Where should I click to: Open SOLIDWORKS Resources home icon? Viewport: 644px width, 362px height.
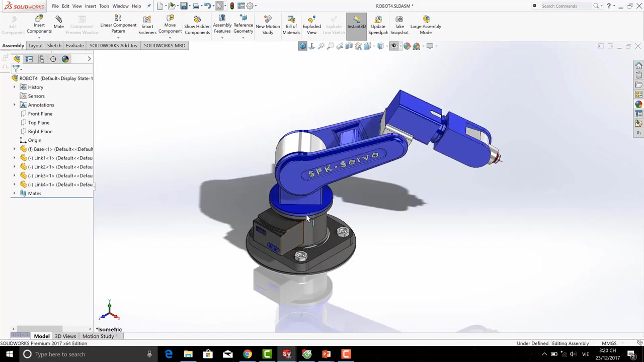coord(638,66)
